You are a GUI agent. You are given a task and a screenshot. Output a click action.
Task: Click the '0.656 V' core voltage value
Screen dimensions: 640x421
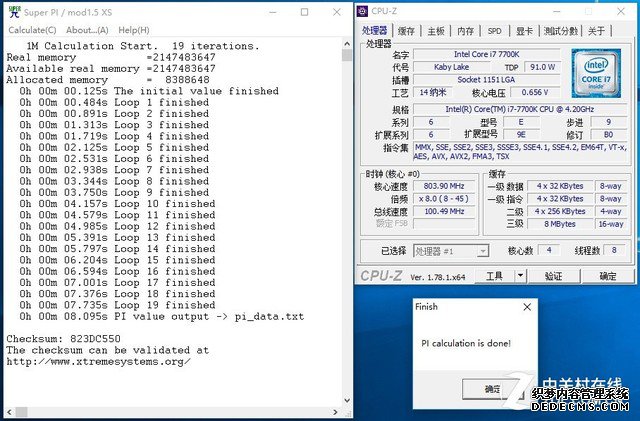(535, 92)
